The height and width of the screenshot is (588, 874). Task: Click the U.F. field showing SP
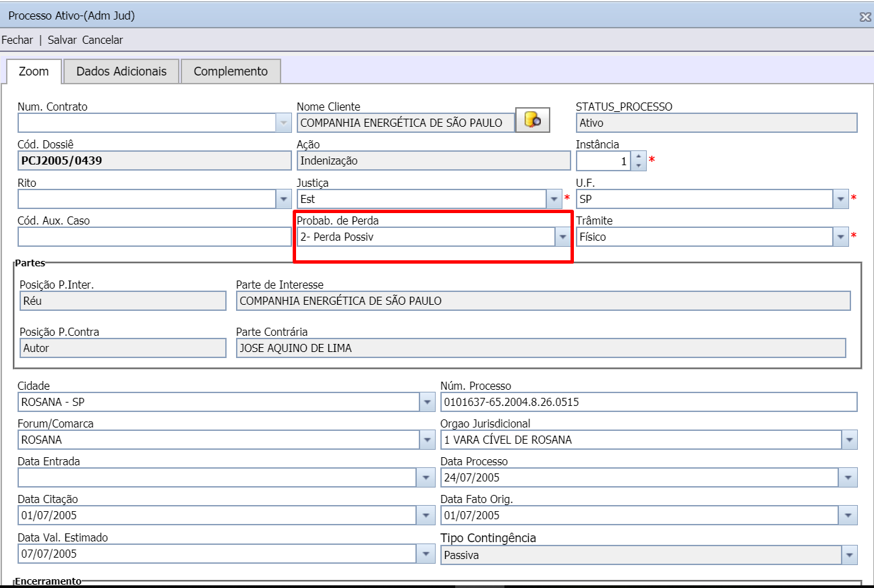705,199
